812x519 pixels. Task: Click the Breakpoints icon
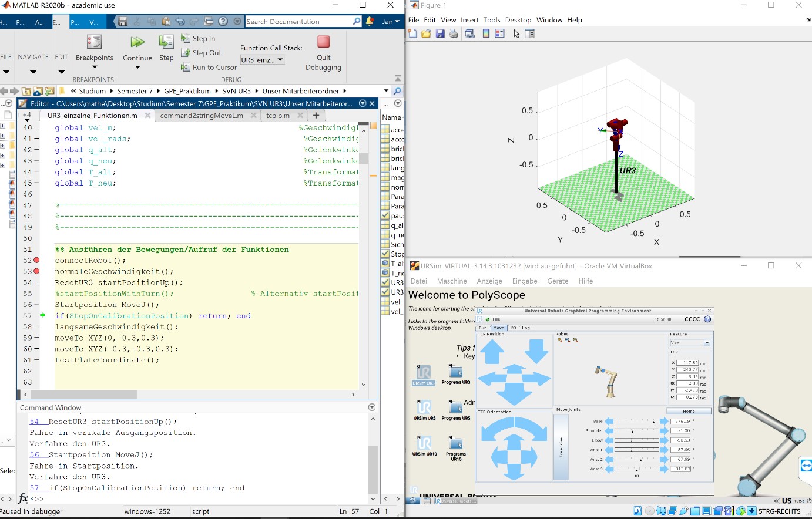[94, 42]
